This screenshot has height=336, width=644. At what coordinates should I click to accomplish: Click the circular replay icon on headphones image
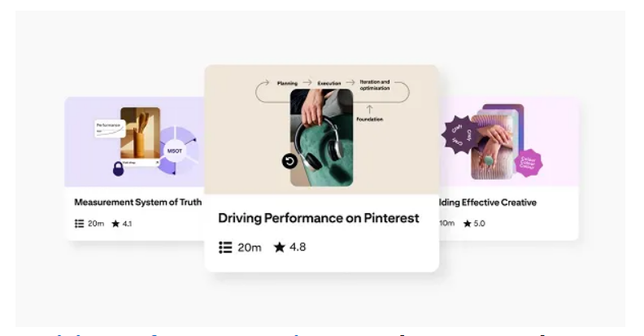coord(289,161)
